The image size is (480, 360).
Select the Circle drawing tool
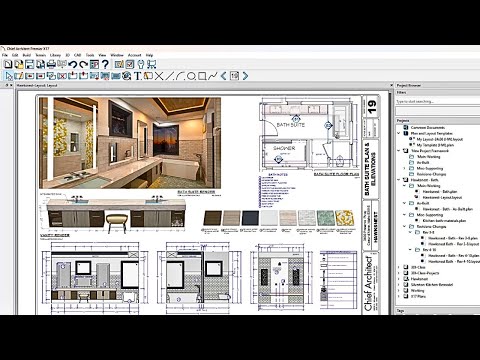click(x=191, y=76)
